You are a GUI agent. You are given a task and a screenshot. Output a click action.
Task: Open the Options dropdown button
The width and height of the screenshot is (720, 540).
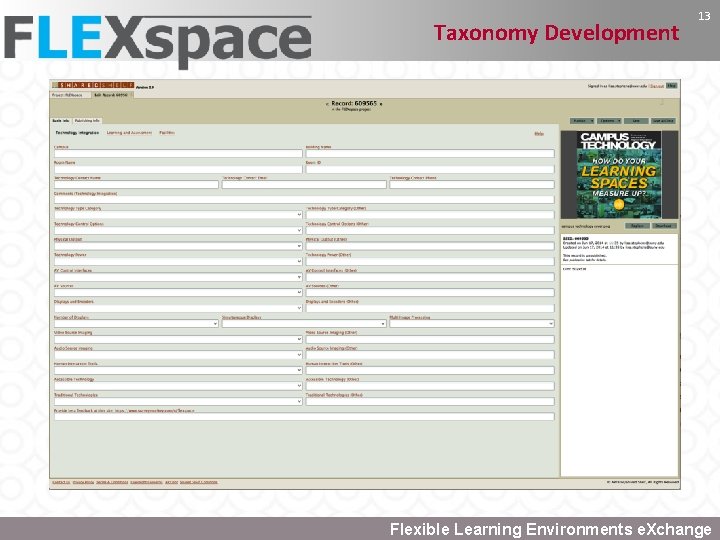tap(609, 121)
